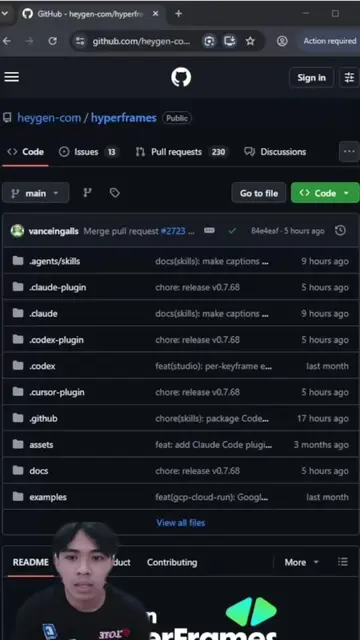Click the Sign in button
The image size is (360, 640).
[x=311, y=78]
